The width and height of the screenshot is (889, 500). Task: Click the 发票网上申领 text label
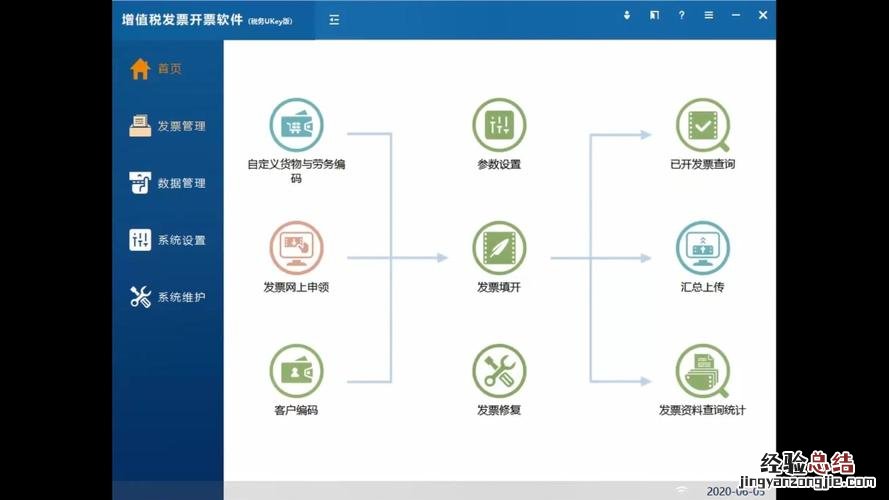[x=296, y=287]
